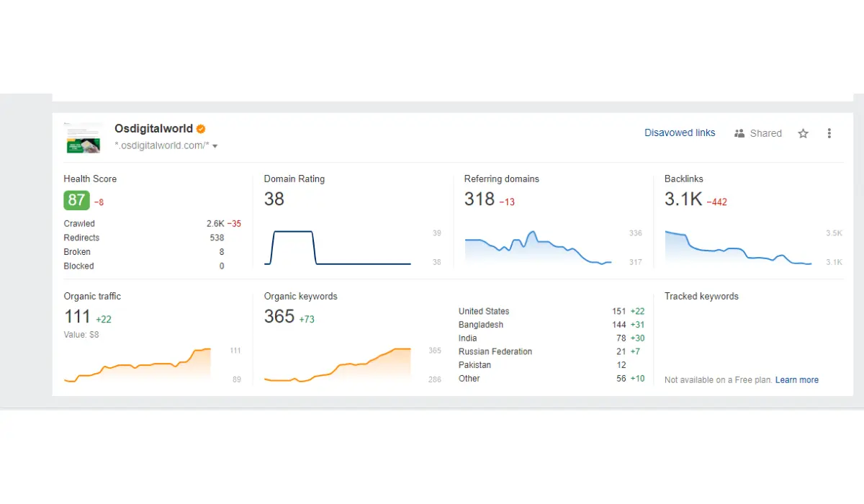
Task: Click the Shared label
Action: click(x=765, y=133)
